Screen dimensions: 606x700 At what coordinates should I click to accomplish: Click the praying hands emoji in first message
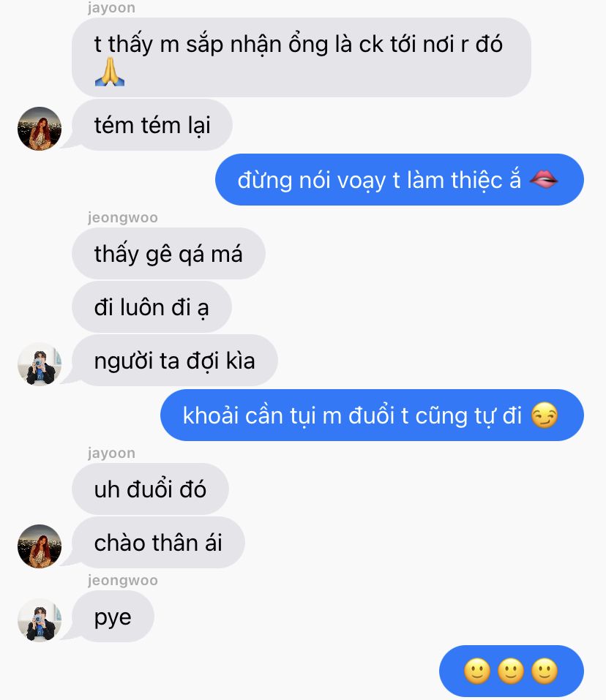[x=109, y=72]
